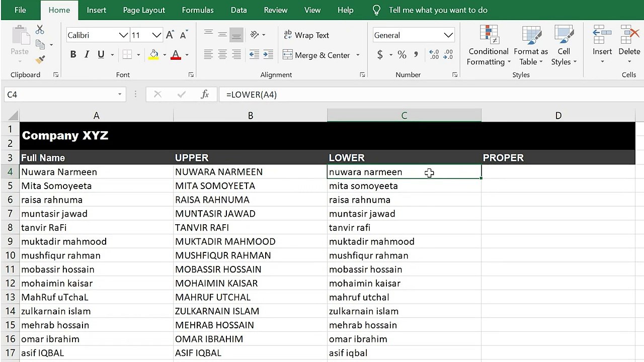This screenshot has width=644, height=362.
Task: Select Center horizontal align icon
Action: 222,54
